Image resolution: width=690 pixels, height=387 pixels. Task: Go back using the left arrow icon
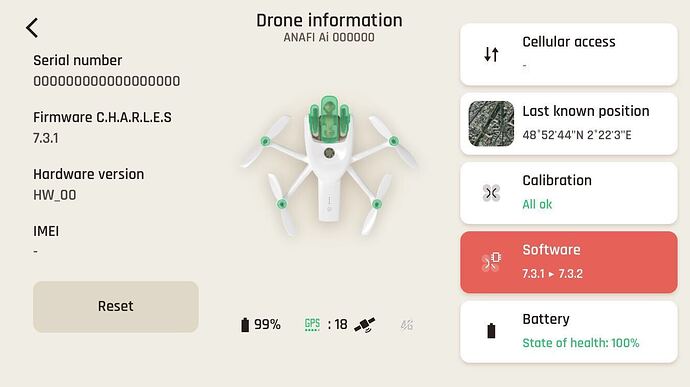pos(32,28)
